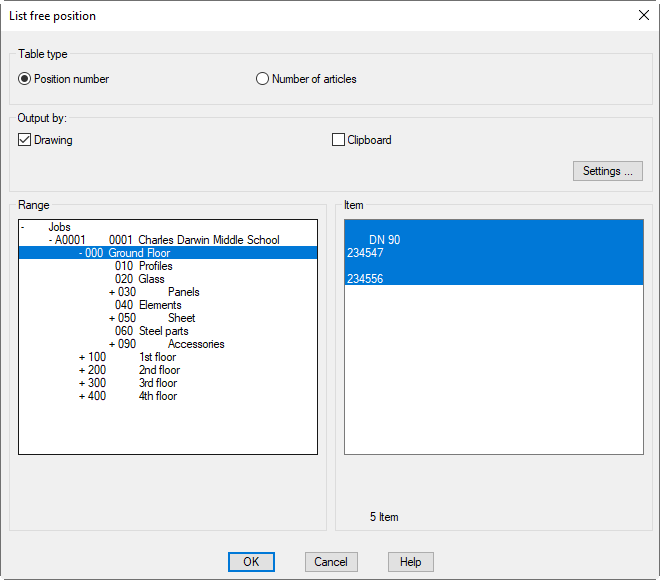Select item 234556 in the Item list
Viewport: 660px width, 580px height.
point(365,279)
